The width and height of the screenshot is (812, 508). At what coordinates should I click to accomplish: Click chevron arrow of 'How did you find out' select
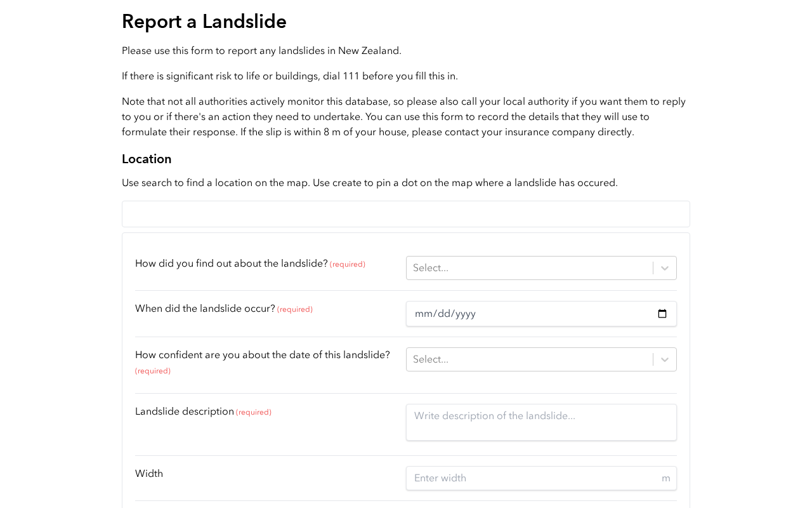pyautogui.click(x=665, y=268)
